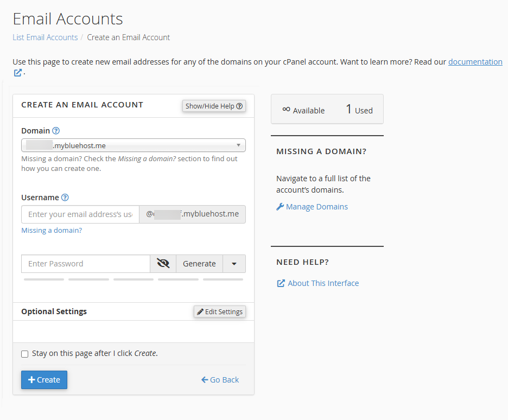This screenshot has width=508, height=420.
Task: Click the Generate password button
Action: (x=199, y=263)
